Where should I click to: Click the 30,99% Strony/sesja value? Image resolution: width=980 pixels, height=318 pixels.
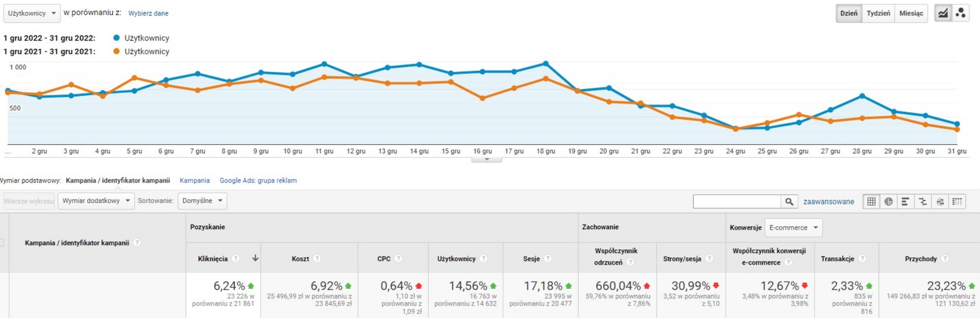click(691, 286)
